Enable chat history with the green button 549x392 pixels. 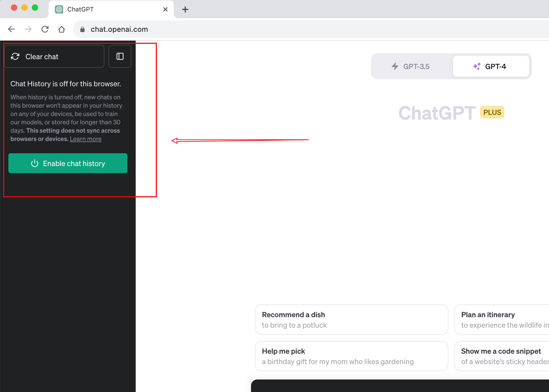click(68, 163)
